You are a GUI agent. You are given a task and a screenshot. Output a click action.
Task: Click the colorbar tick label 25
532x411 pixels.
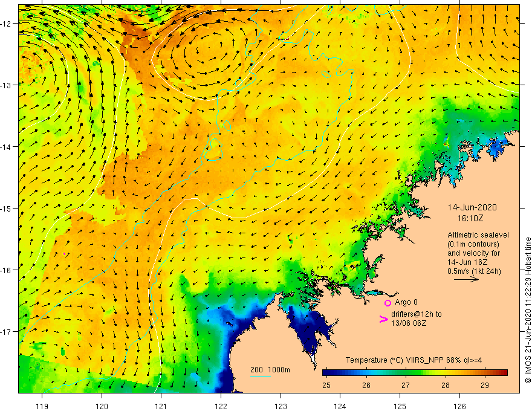click(x=326, y=385)
